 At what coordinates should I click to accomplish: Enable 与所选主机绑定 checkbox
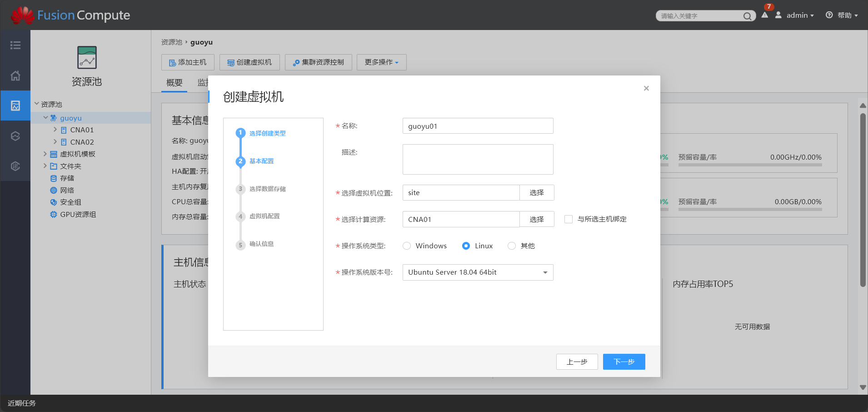click(x=569, y=219)
